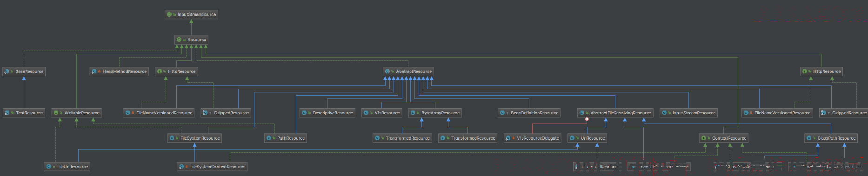868x176 pixels.
Task: Select the ContextResource label text
Action: pos(729,138)
